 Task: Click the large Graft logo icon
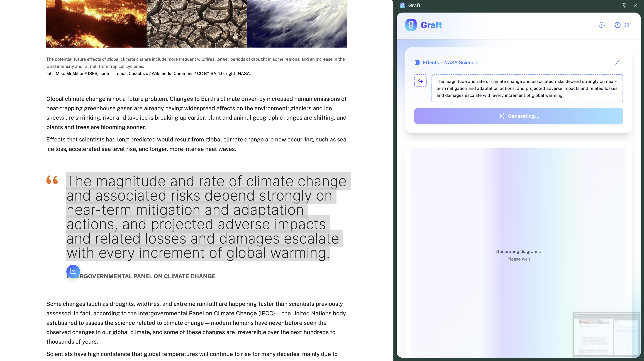[411, 25]
